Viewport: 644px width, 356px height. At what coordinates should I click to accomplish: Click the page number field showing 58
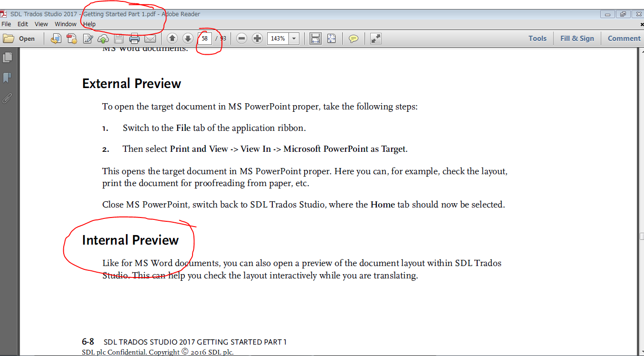[205, 39]
